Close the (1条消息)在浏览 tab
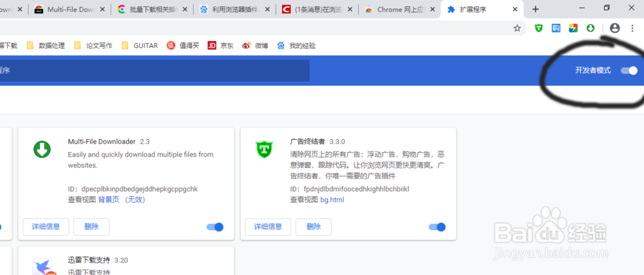The height and width of the screenshot is (275, 644). (x=350, y=10)
